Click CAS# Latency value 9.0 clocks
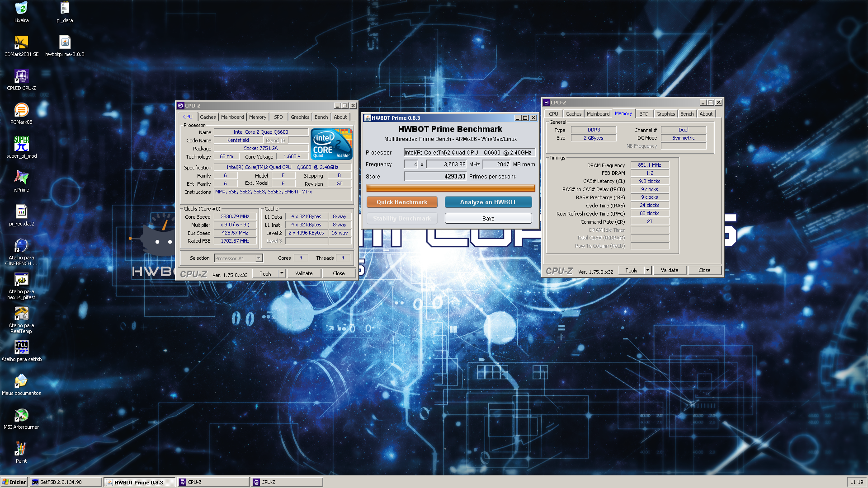 coord(650,181)
